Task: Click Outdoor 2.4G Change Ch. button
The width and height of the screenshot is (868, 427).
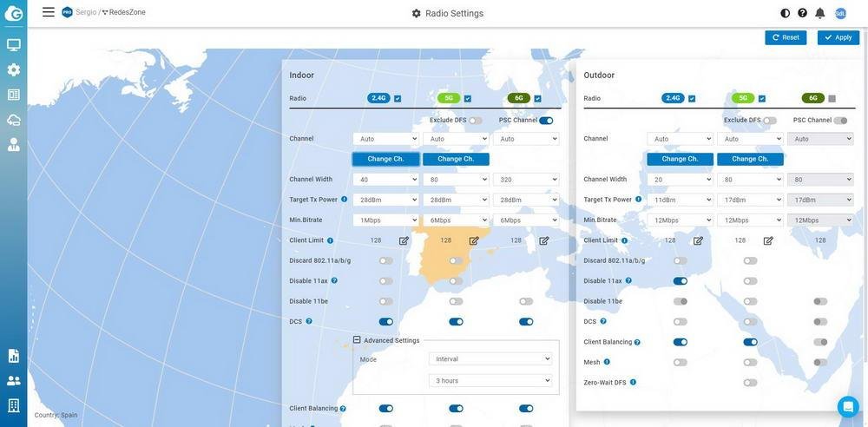Action: click(681, 159)
